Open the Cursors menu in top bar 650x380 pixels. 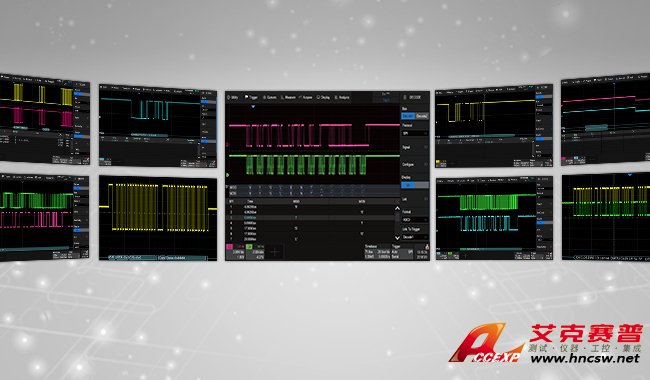click(270, 97)
